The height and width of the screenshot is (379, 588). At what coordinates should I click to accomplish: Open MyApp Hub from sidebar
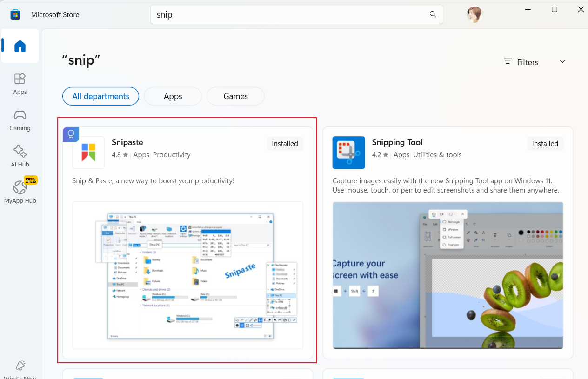[20, 192]
